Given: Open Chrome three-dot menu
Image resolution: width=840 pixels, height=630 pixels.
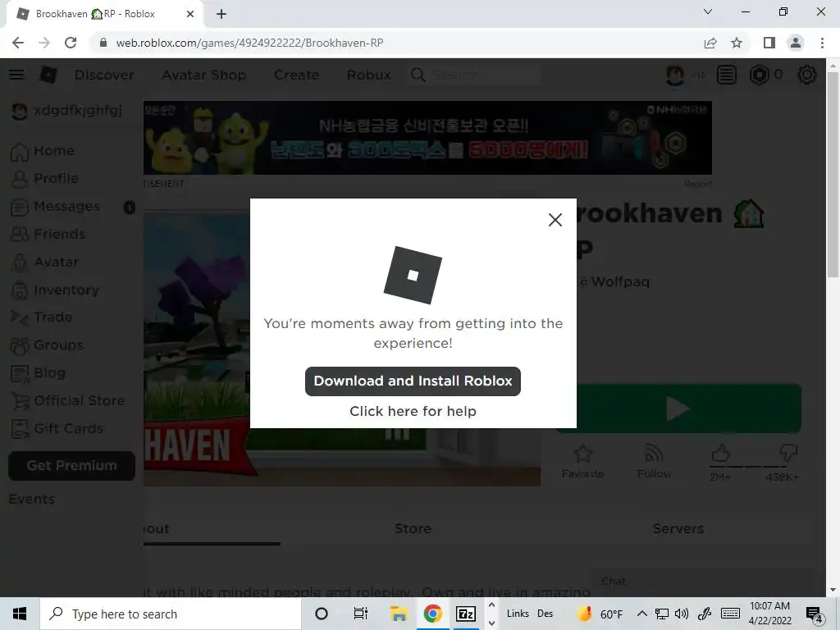Looking at the screenshot, I should pos(822,43).
